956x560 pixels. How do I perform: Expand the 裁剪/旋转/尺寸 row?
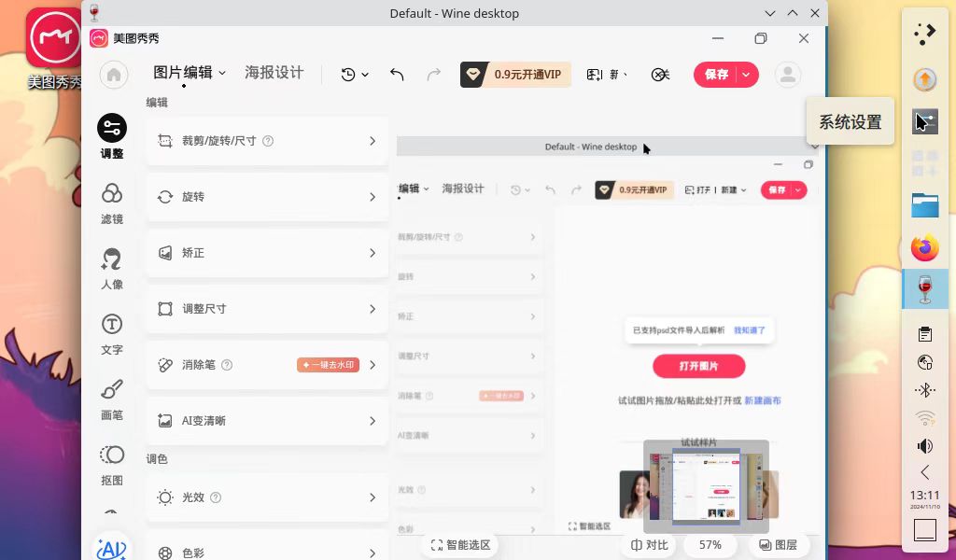pyautogui.click(x=267, y=141)
